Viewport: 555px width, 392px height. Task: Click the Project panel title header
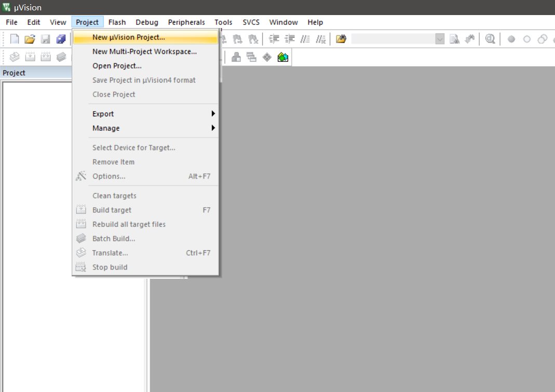click(36, 73)
